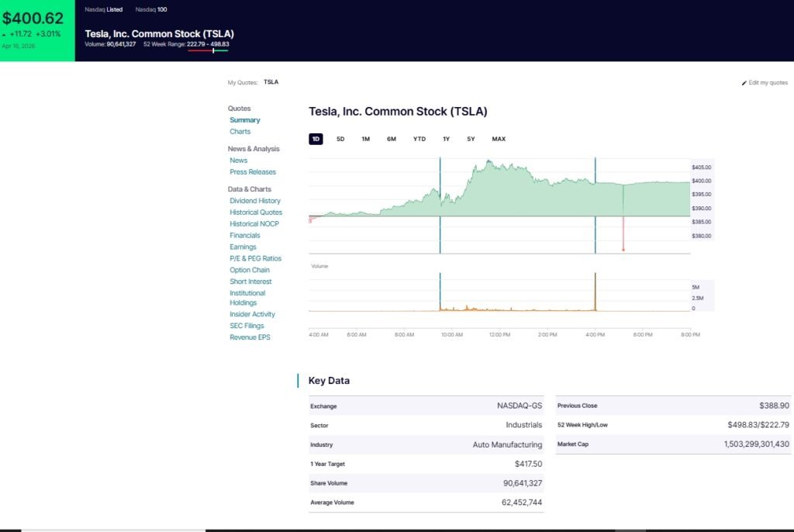The width and height of the screenshot is (794, 532).
Task: Open Dividend History page
Action: click(x=254, y=201)
